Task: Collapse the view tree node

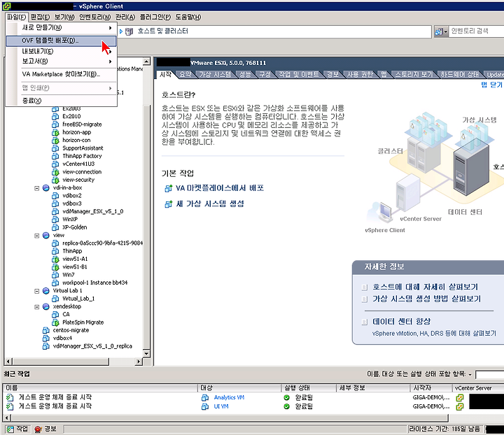Action: point(36,236)
